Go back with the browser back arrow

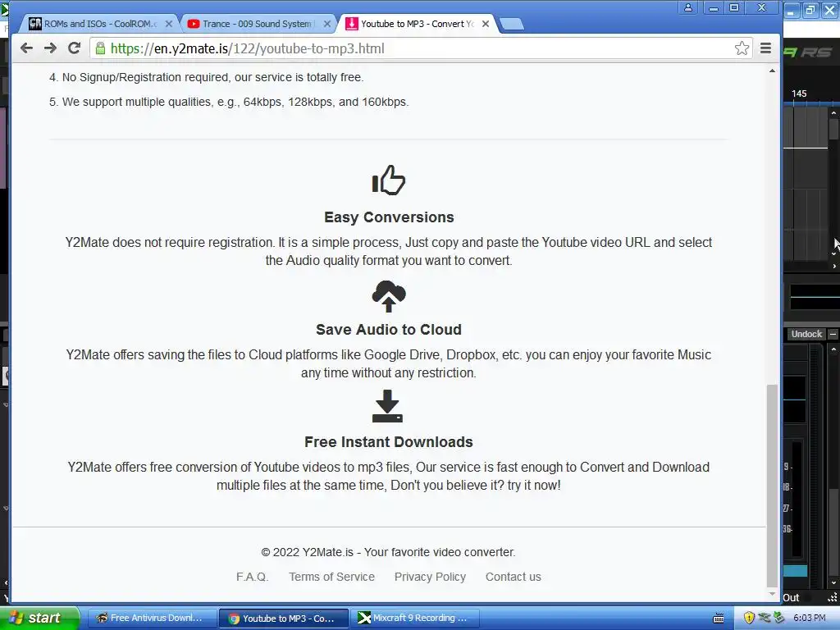point(26,48)
